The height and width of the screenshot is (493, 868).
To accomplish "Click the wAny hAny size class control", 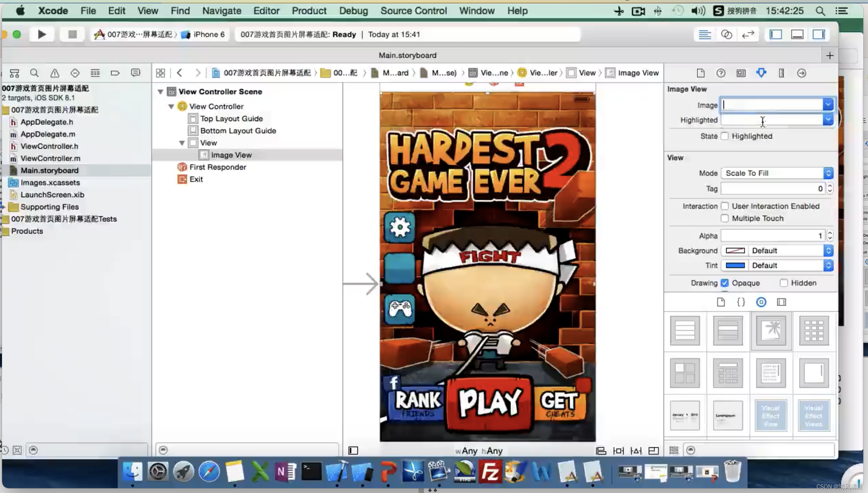I will [478, 451].
